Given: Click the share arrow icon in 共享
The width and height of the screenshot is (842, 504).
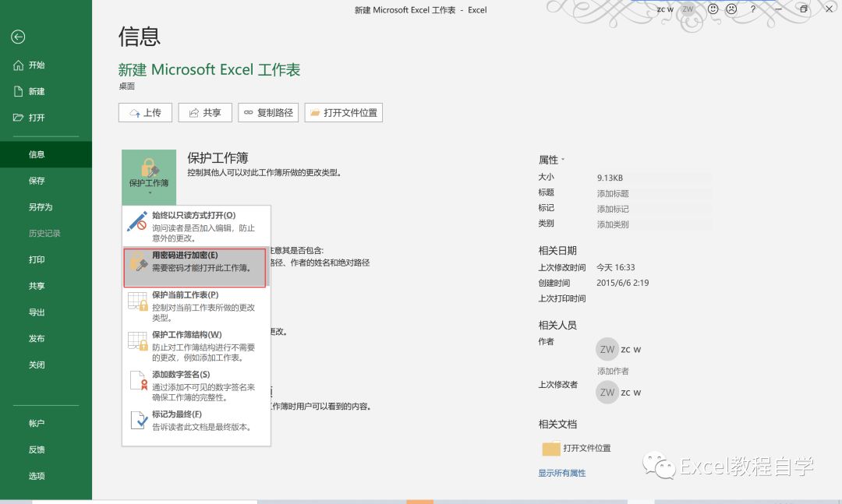Looking at the screenshot, I should [194, 113].
